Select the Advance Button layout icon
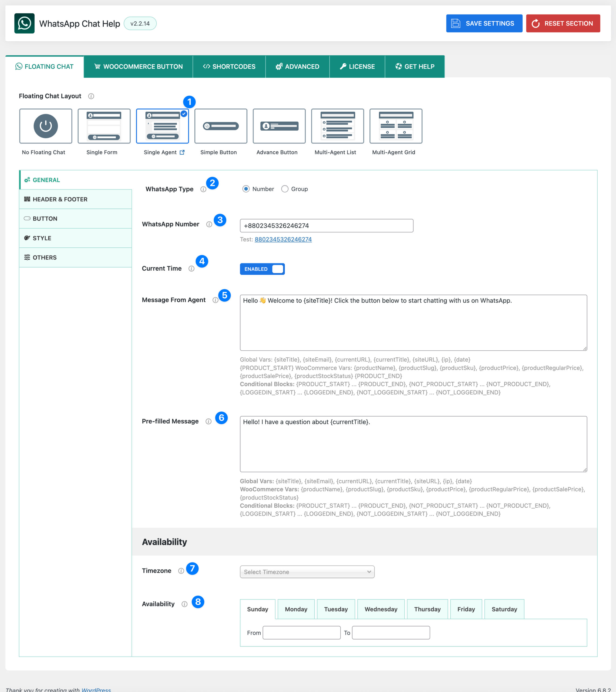 coord(279,126)
